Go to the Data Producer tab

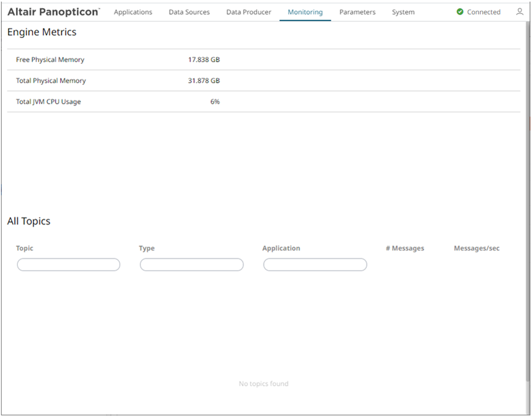tap(249, 12)
